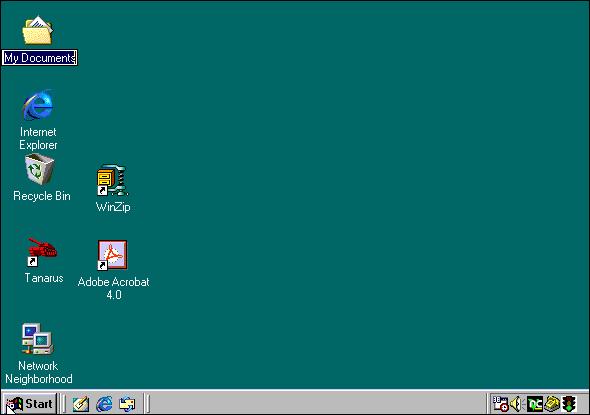Click the Task Scheduler tray icon
Screen dimensions: 590x415
tap(500, 404)
